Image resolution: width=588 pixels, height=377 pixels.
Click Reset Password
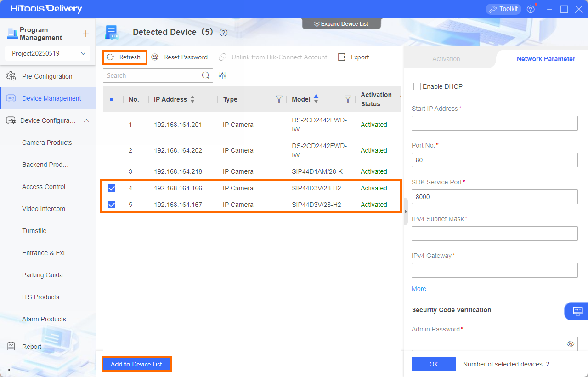coord(180,57)
